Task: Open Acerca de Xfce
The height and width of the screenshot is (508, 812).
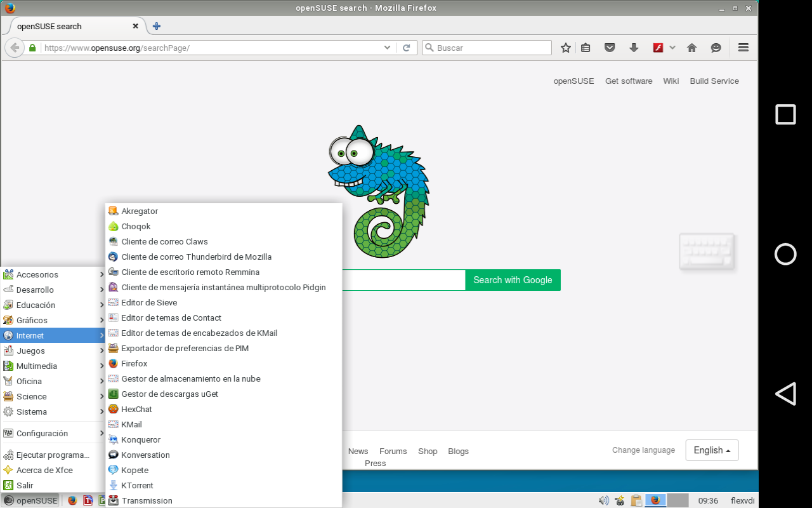Action: (x=53, y=470)
